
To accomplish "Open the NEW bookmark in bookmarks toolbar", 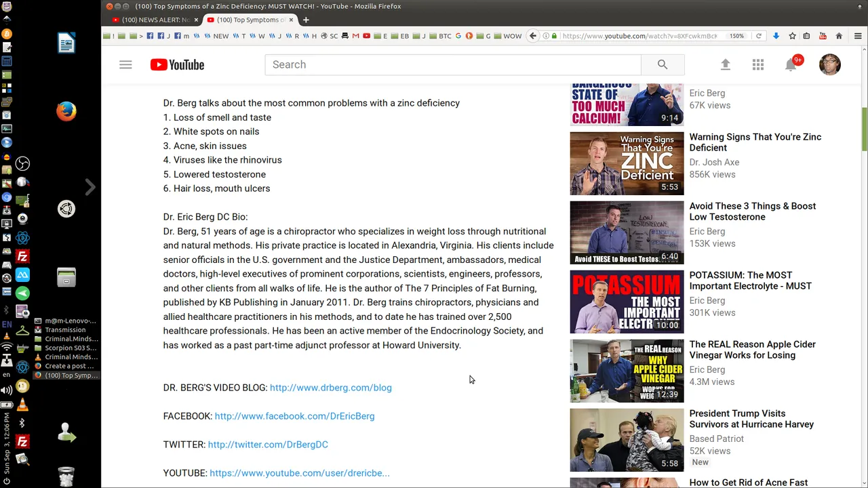I will pyautogui.click(x=216, y=36).
